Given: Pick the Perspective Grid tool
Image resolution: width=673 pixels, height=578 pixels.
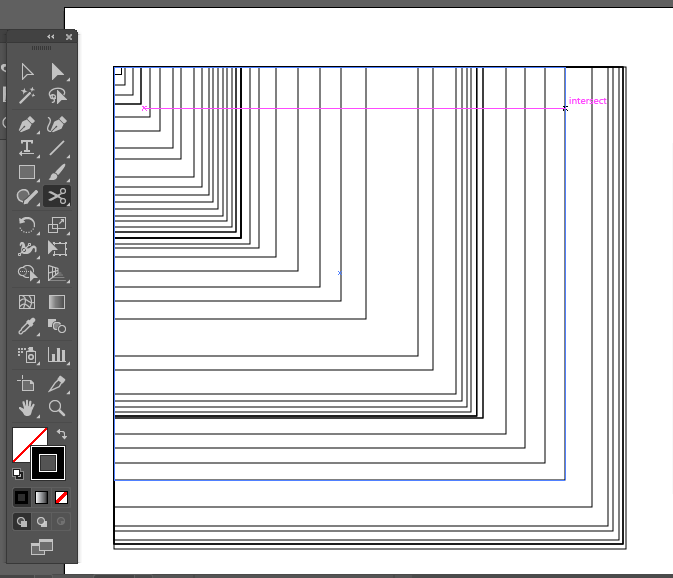Looking at the screenshot, I should click(x=57, y=273).
